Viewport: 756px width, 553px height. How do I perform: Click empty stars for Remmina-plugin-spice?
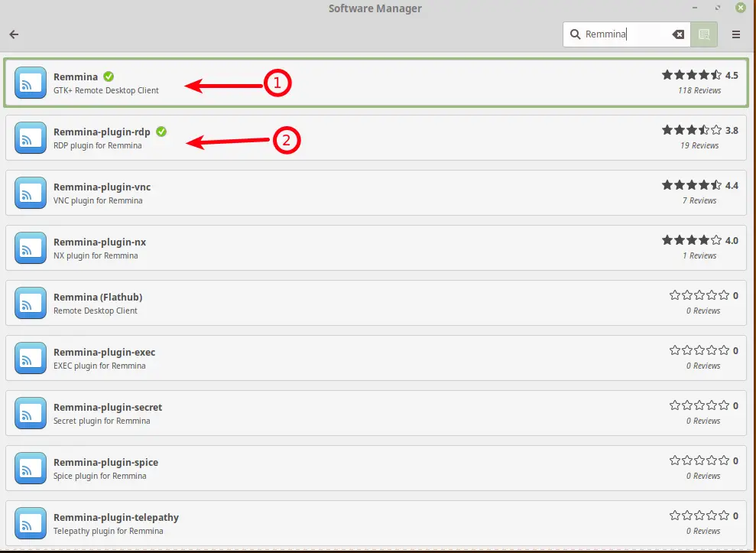pos(699,460)
